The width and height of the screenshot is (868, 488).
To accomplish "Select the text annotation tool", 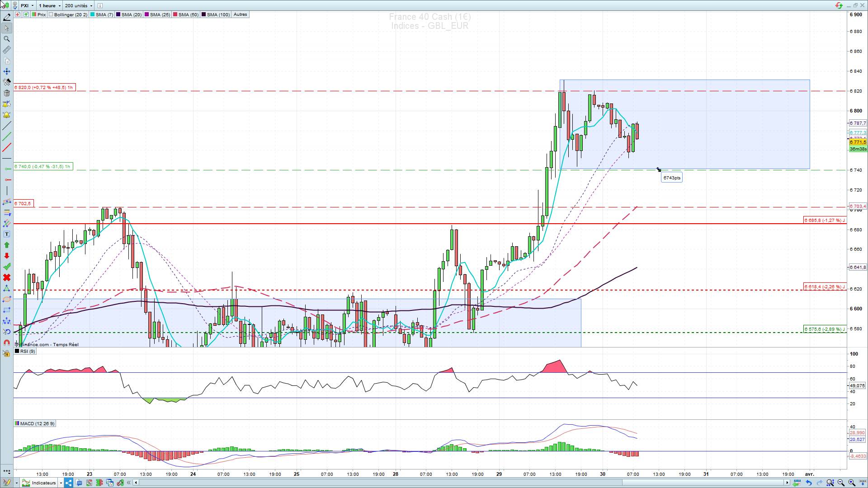I will (x=7, y=234).
